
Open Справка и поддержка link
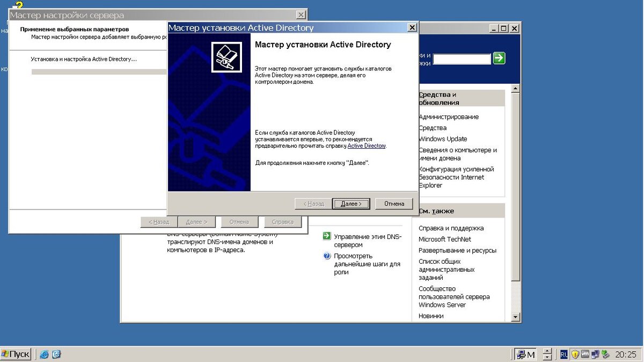(451, 228)
